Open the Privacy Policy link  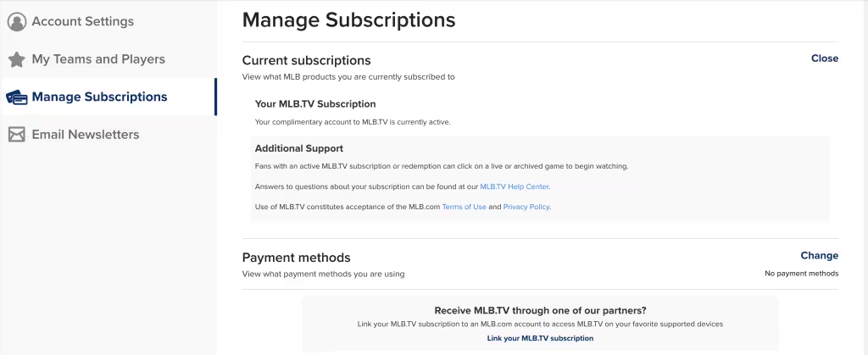(526, 207)
